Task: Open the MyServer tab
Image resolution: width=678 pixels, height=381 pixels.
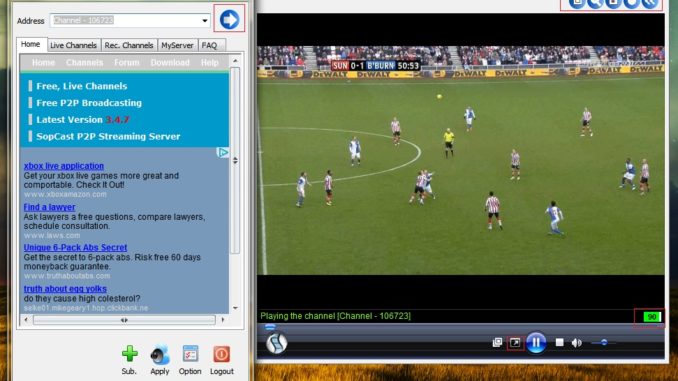Action: click(x=177, y=45)
